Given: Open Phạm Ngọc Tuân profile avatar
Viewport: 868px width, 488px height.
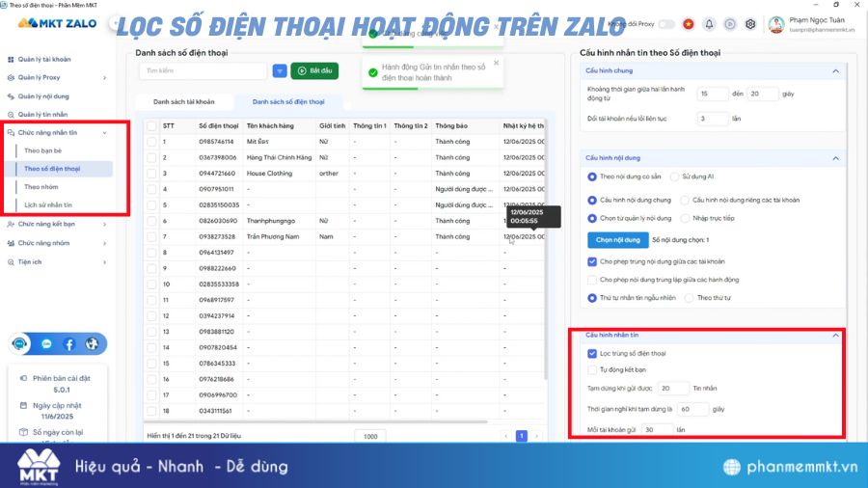Looking at the screenshot, I should [776, 25].
